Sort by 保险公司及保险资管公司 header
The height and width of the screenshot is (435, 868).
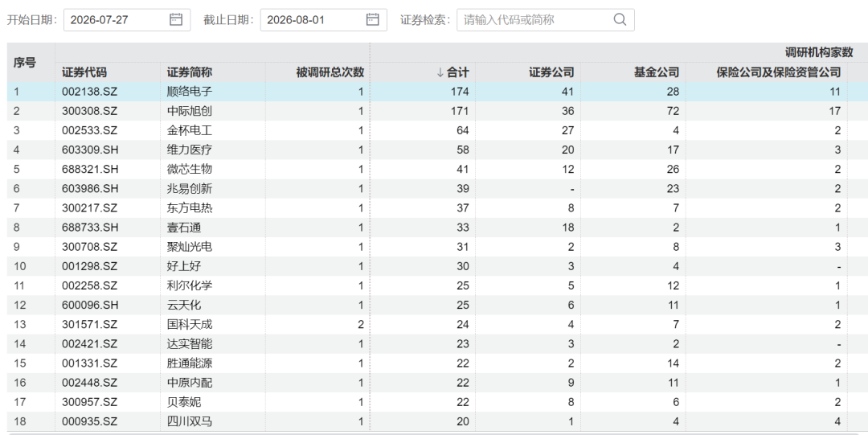(779, 72)
